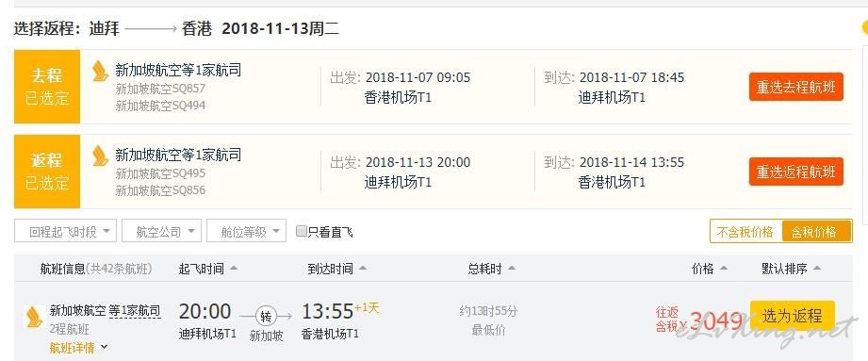Expand 航班详情 flight details
868x361 pixels.
coord(78,348)
